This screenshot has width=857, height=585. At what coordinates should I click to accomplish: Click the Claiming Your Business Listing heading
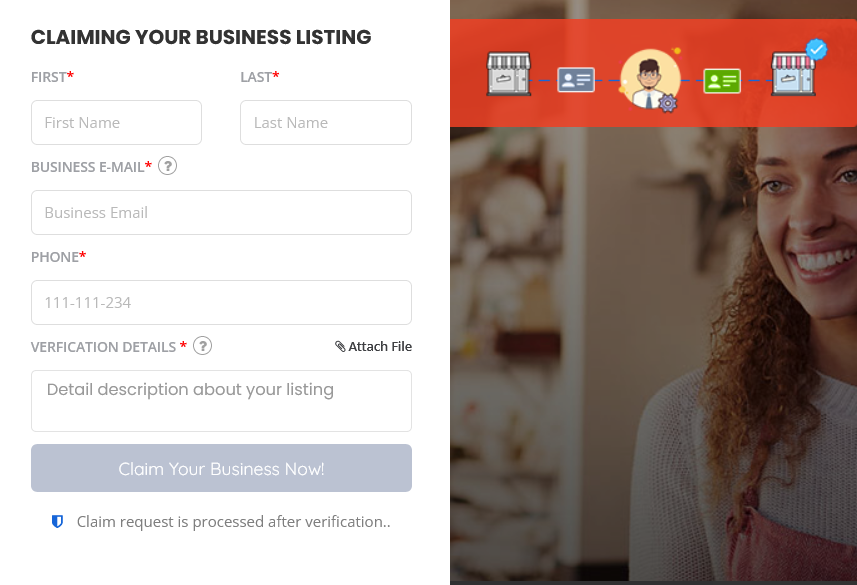[201, 37]
